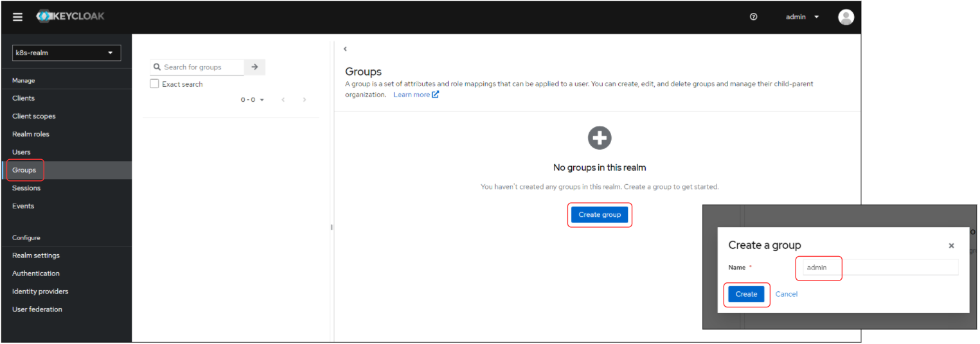980x344 pixels.
Task: Enable the Exact search checkbox
Action: 154,84
